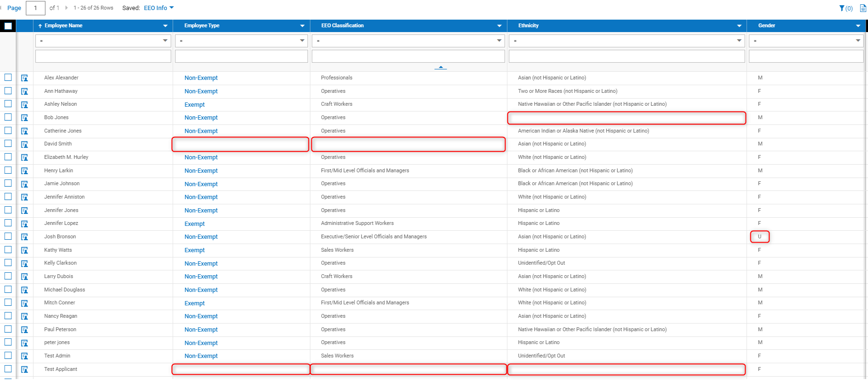Open employee record icon for Josh Bronson
The height and width of the screenshot is (380, 868).
pos(24,237)
